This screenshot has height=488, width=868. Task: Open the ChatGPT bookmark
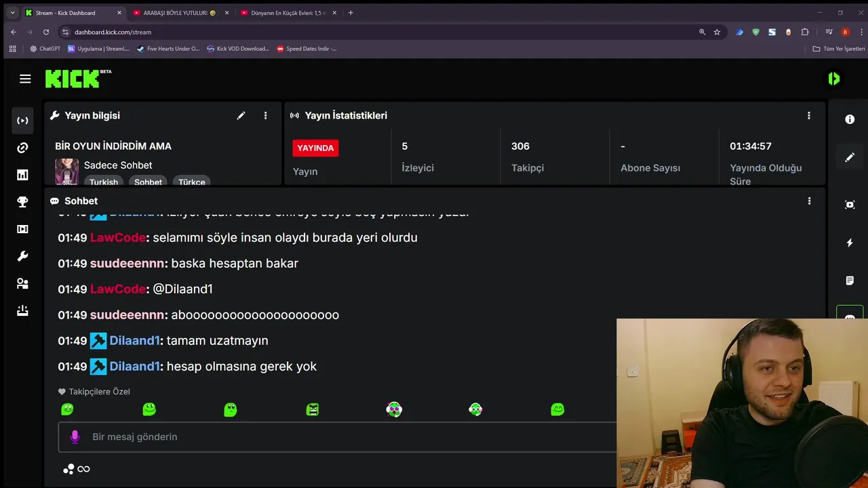click(x=45, y=49)
